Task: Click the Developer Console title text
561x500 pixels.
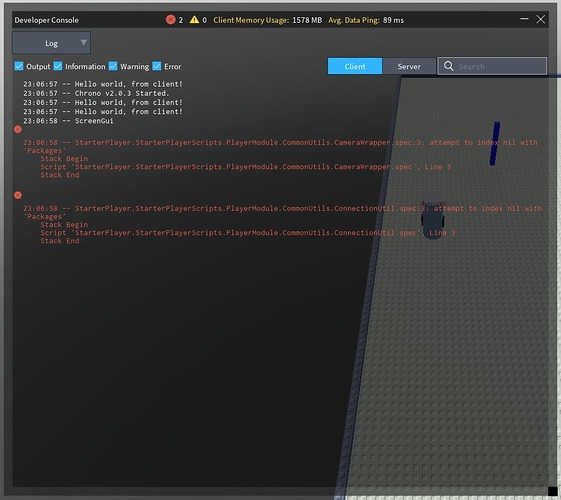Action: [x=47, y=20]
